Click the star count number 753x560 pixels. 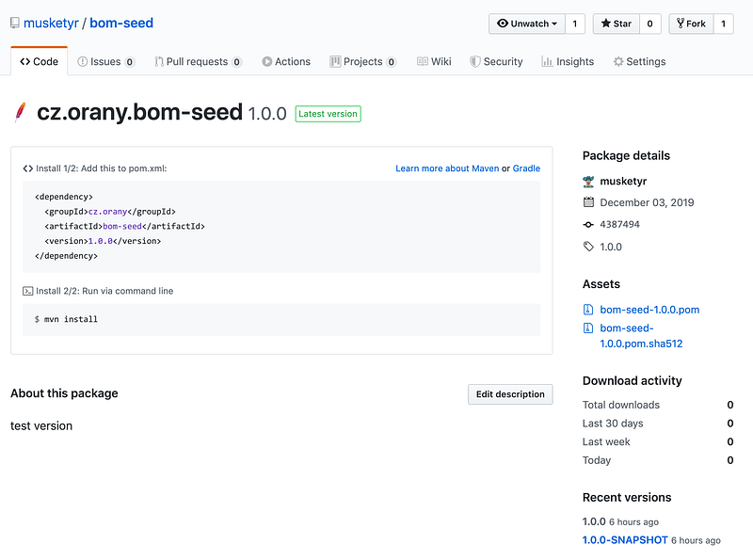click(x=649, y=24)
